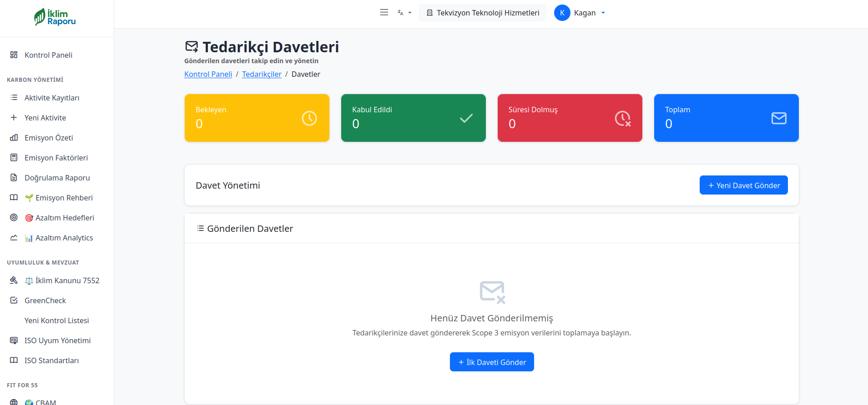Open İklim Kanunu 7552 sidebar entry
This screenshot has height=405, width=868.
coord(62,280)
